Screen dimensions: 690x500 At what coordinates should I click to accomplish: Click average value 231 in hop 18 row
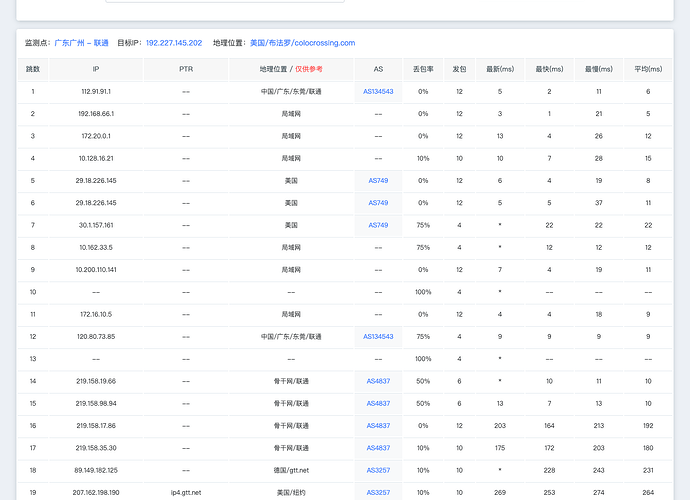click(x=648, y=470)
